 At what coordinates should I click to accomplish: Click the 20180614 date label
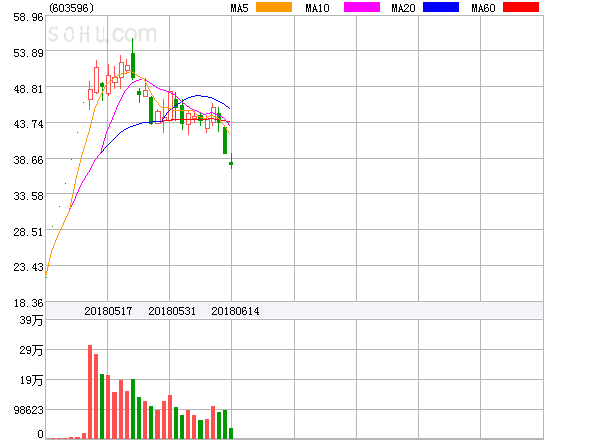(x=235, y=311)
